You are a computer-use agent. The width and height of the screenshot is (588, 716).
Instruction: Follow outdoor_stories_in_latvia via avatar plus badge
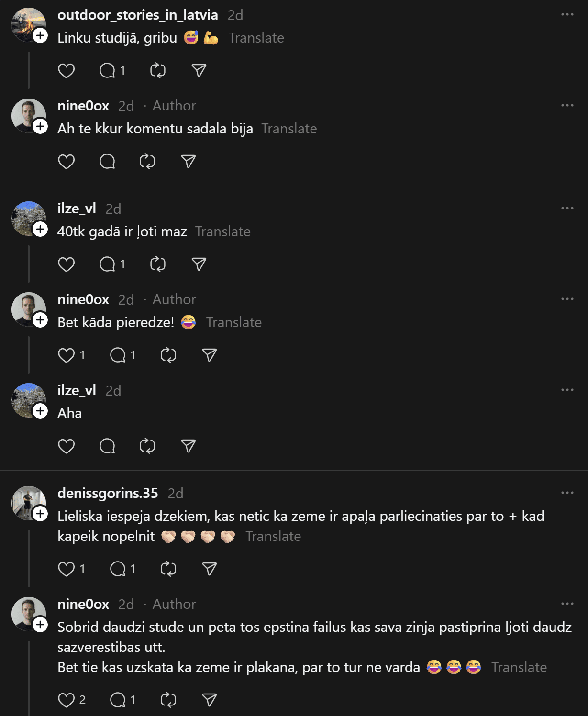(41, 35)
